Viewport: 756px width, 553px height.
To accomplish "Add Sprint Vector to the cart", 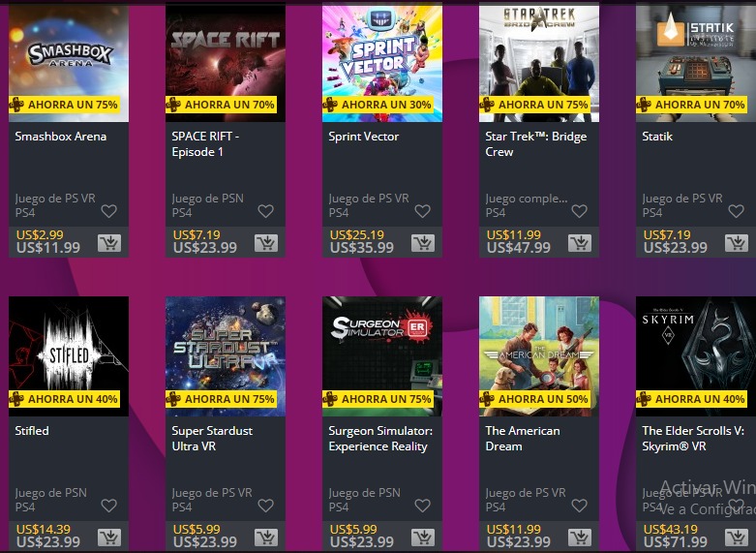I will 423,243.
